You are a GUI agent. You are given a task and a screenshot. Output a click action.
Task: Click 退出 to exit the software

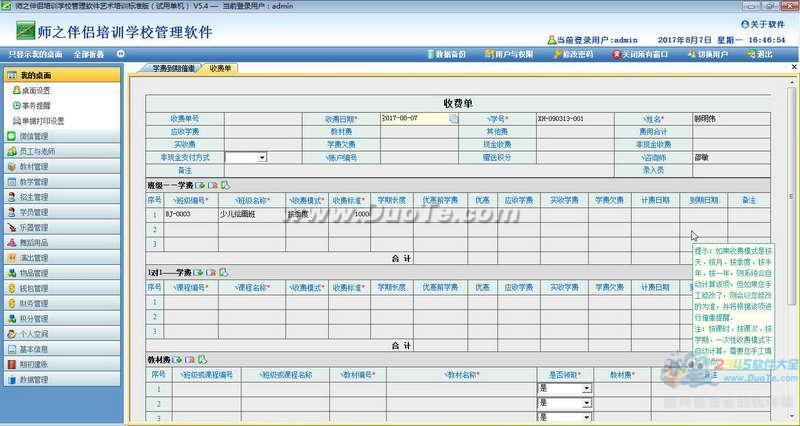[x=760, y=54]
